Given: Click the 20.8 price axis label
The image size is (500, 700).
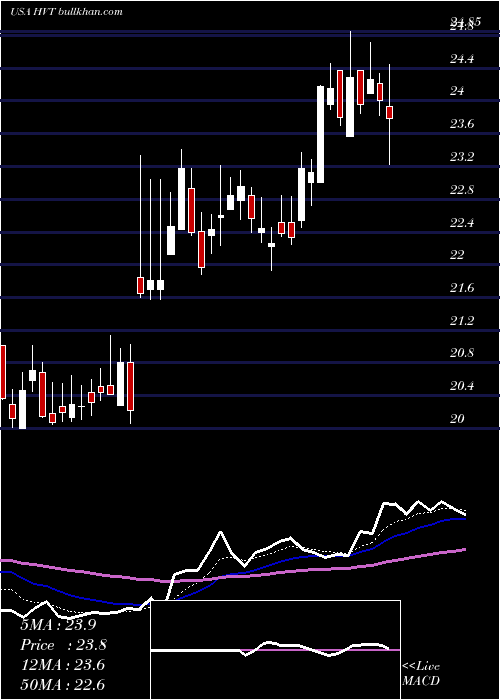Looking at the screenshot, I should [x=462, y=353].
